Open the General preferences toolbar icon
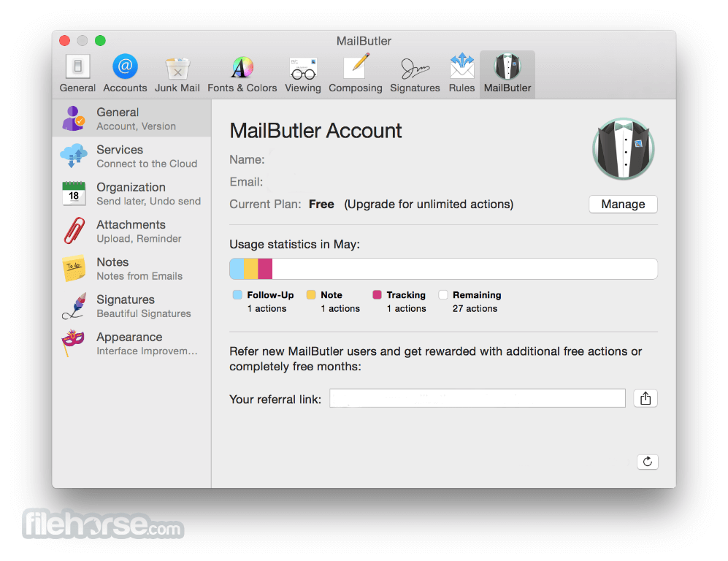Viewport: 728px width, 561px height. click(77, 67)
